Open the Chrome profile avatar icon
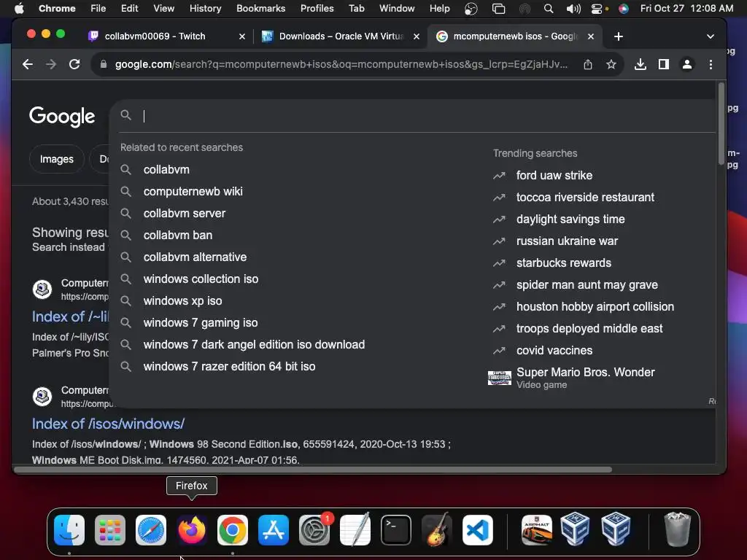The width and height of the screenshot is (747, 560). click(687, 64)
